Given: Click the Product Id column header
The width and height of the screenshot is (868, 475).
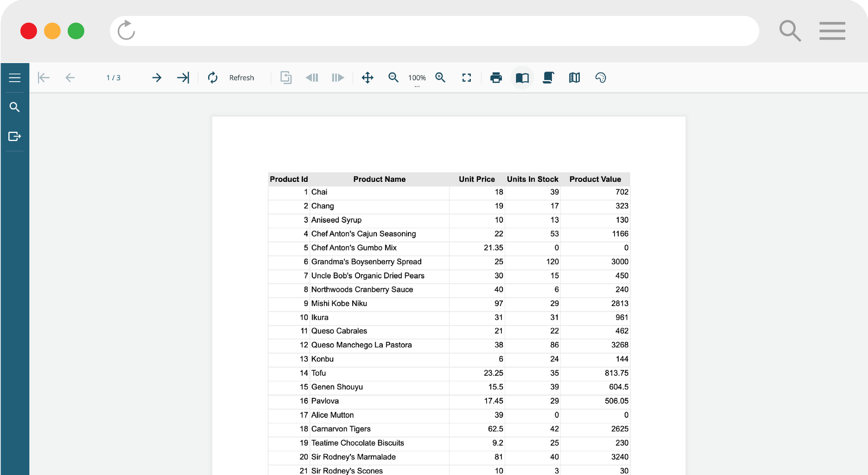Looking at the screenshot, I should [x=289, y=179].
